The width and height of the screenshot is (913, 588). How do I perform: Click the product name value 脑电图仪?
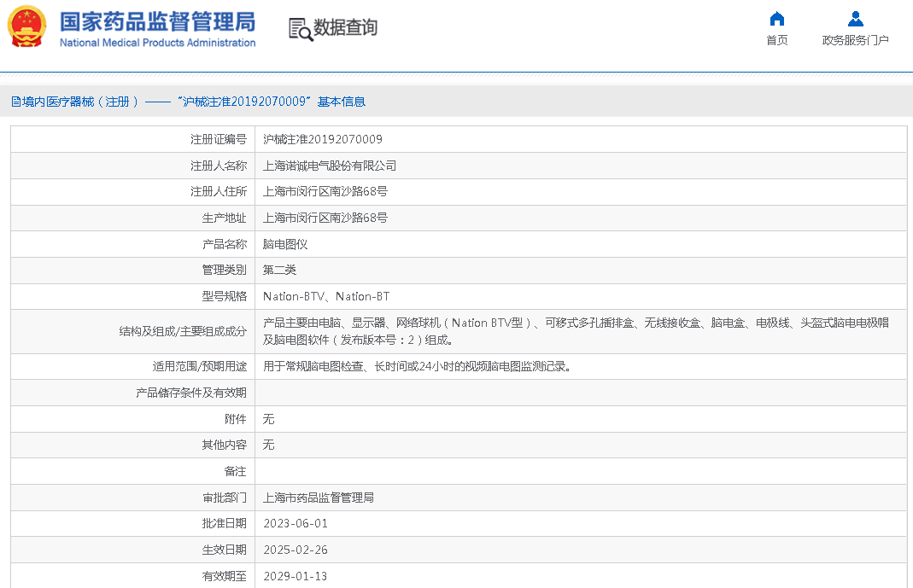point(285,244)
